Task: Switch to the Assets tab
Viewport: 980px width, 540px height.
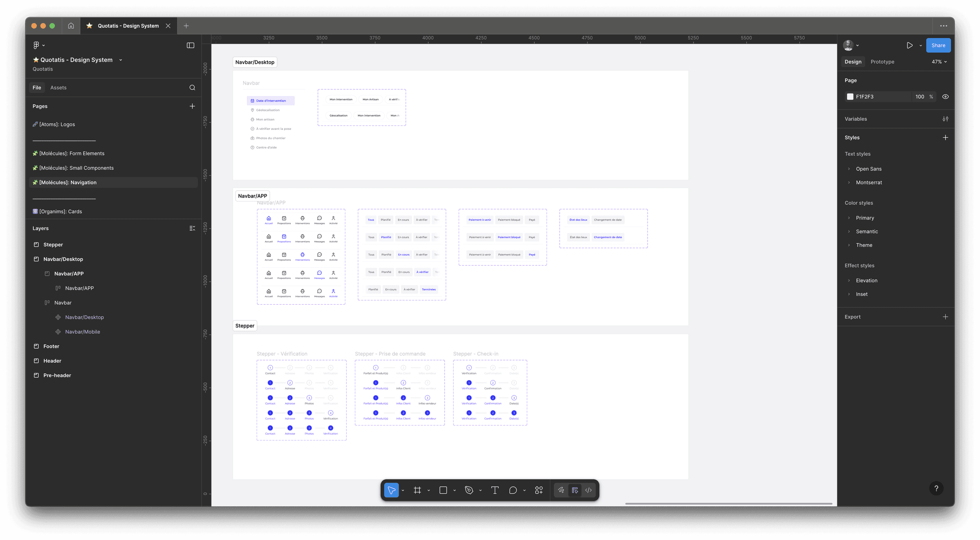Action: (x=58, y=87)
